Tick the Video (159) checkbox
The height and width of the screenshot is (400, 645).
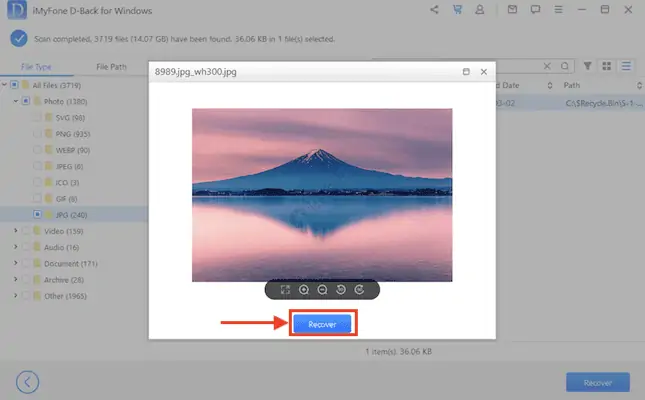click(x=26, y=230)
